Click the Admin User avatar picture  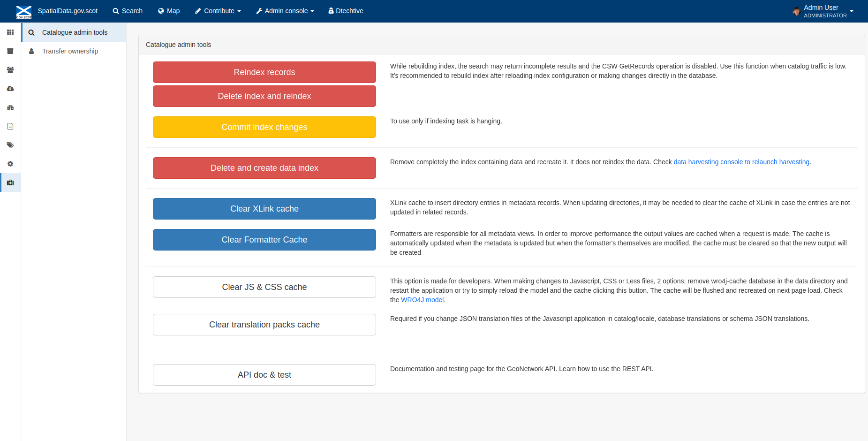point(796,11)
